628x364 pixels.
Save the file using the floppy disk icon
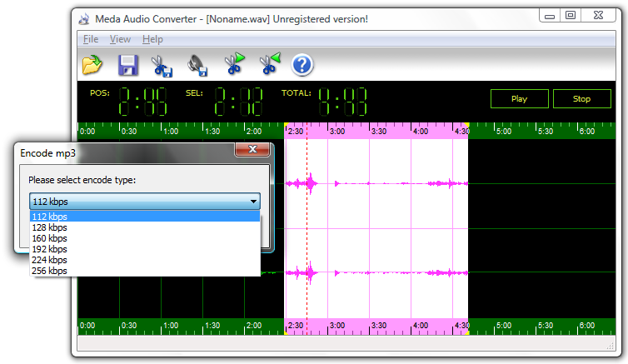[128, 65]
